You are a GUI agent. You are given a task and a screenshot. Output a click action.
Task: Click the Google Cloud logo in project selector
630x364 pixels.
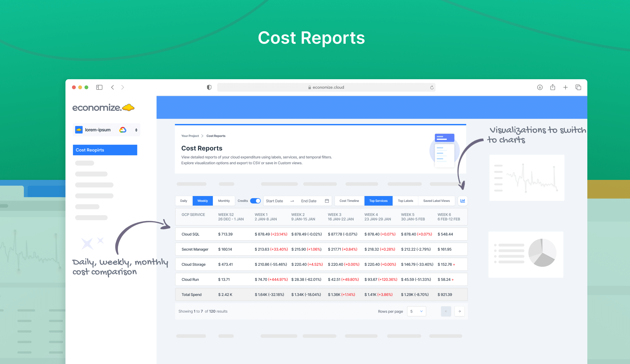pyautogui.click(x=123, y=130)
